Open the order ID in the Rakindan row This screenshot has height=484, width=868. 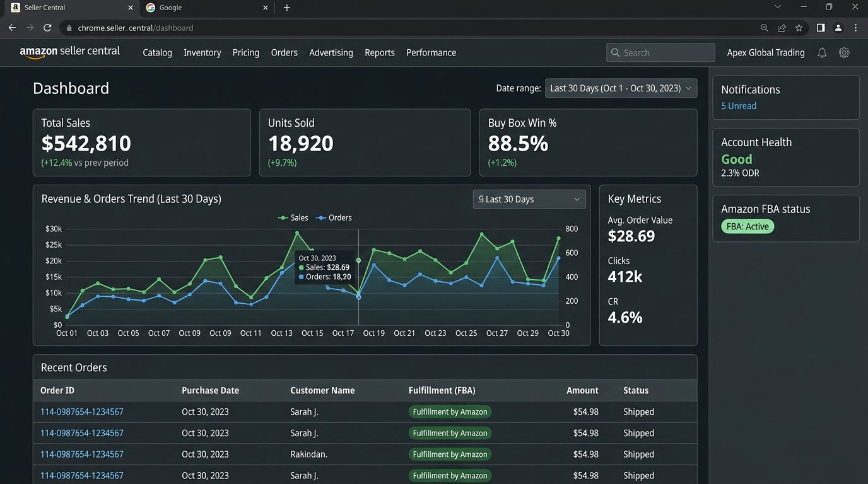[82, 454]
